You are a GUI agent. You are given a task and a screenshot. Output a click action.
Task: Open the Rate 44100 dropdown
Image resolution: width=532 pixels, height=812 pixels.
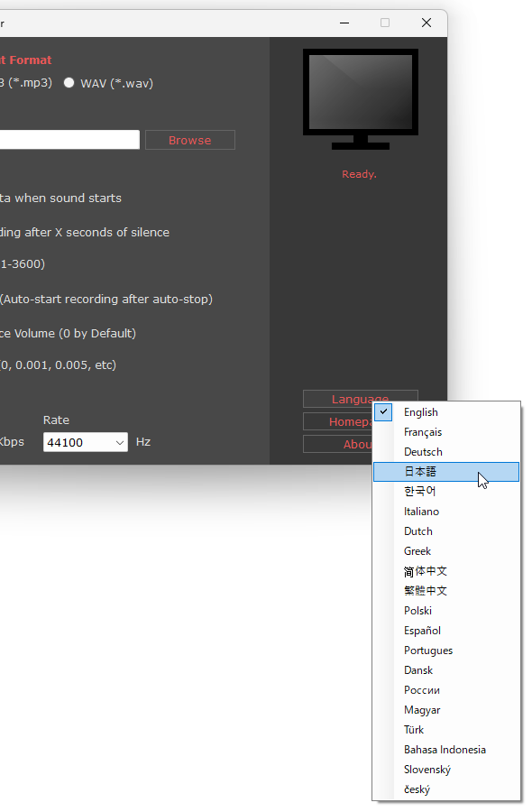(x=86, y=442)
